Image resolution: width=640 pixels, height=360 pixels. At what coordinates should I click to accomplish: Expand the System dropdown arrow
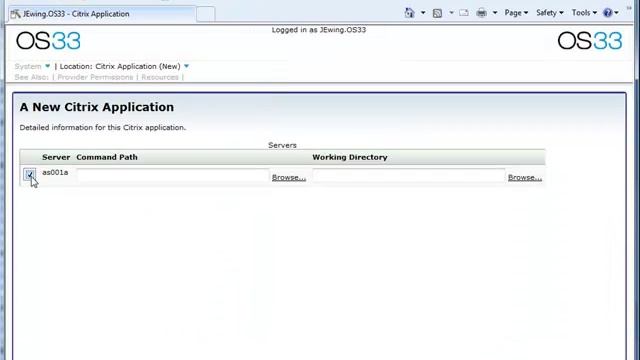click(x=47, y=66)
